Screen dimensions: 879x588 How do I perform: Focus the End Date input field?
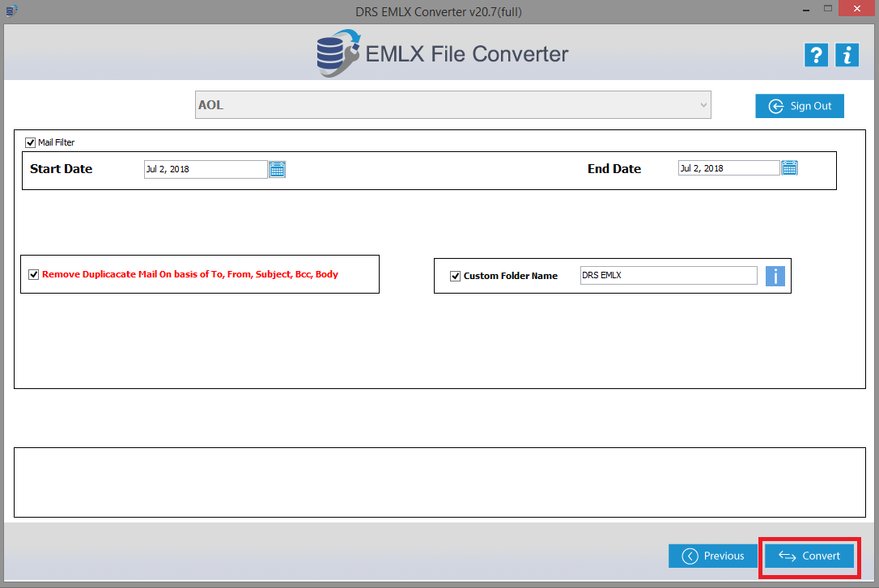pyautogui.click(x=728, y=168)
